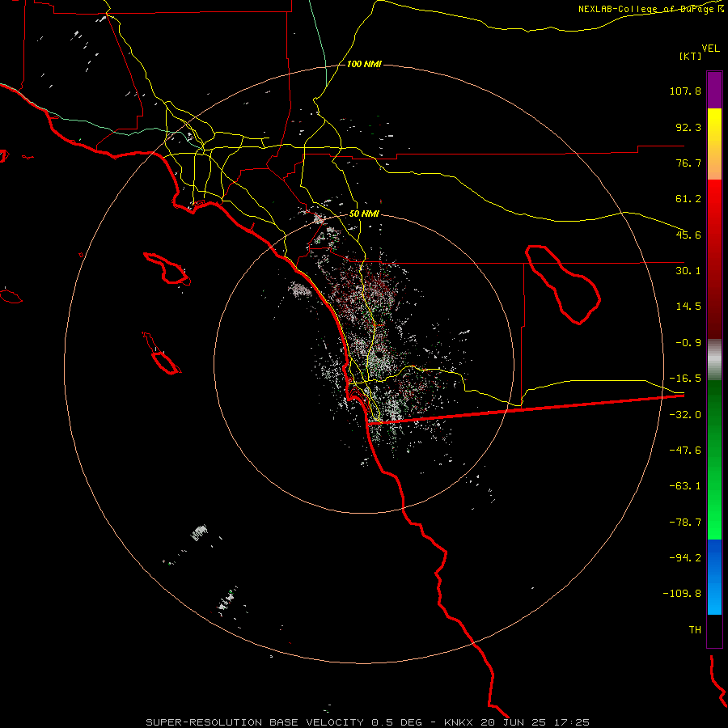Select the -78.7 scale value
728x728 pixels.
point(685,523)
